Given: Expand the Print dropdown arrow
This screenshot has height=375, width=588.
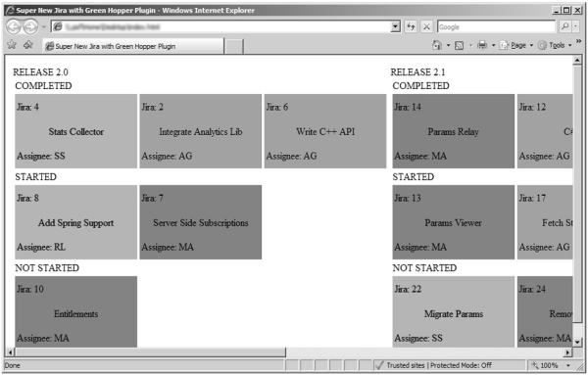Looking at the screenshot, I should pyautogui.click(x=493, y=45).
